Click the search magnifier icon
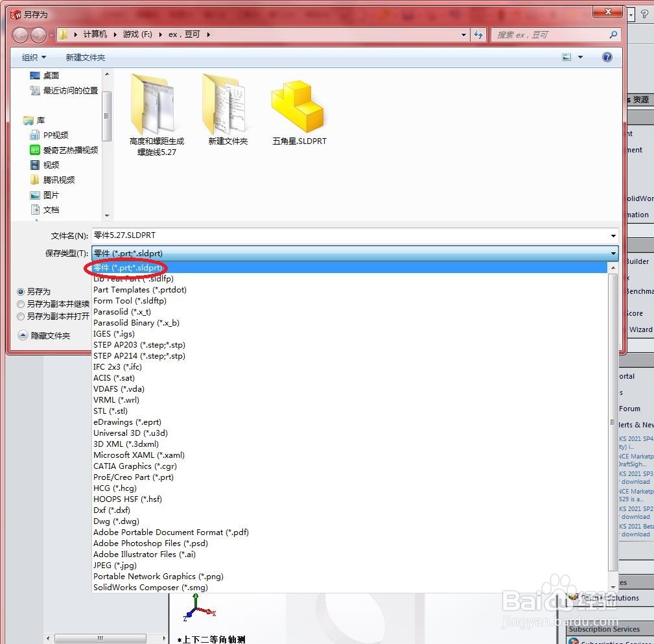 pos(613,34)
